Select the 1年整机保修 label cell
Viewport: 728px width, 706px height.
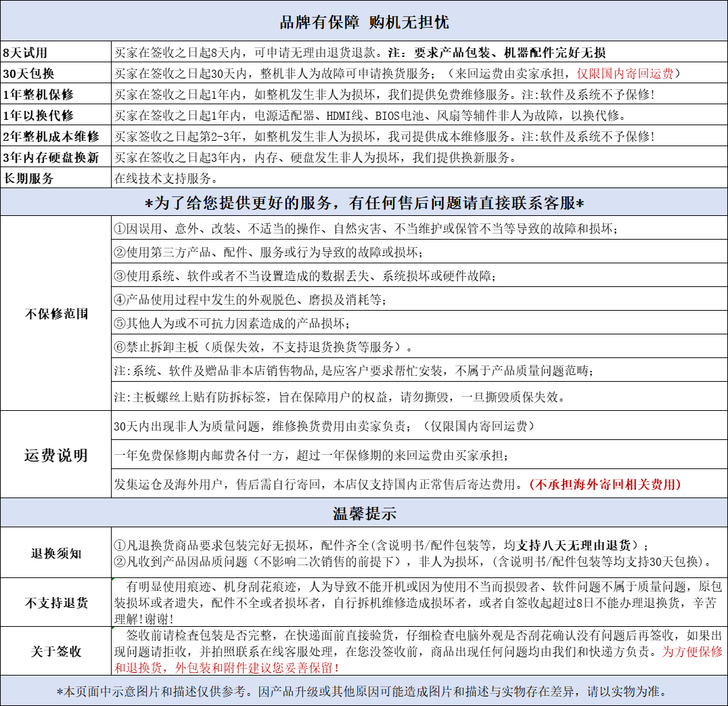55,94
